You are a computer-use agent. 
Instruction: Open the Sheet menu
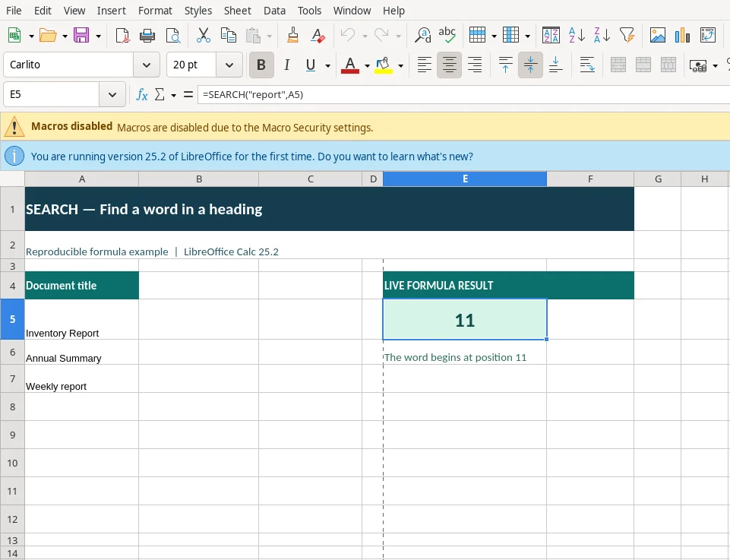[238, 10]
